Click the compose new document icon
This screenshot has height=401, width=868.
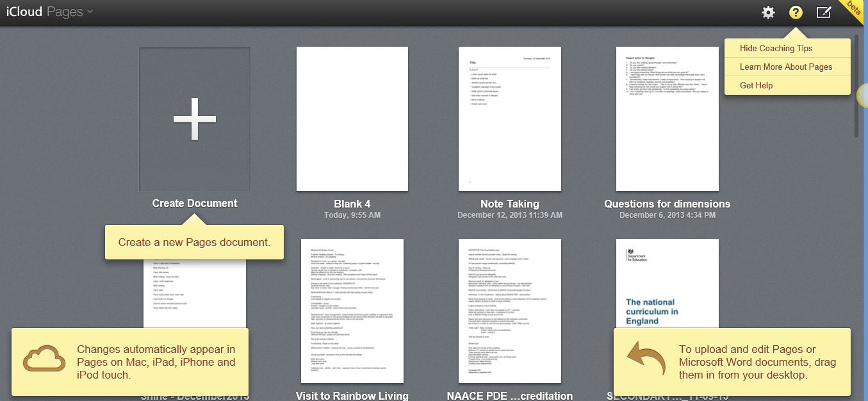coord(824,13)
